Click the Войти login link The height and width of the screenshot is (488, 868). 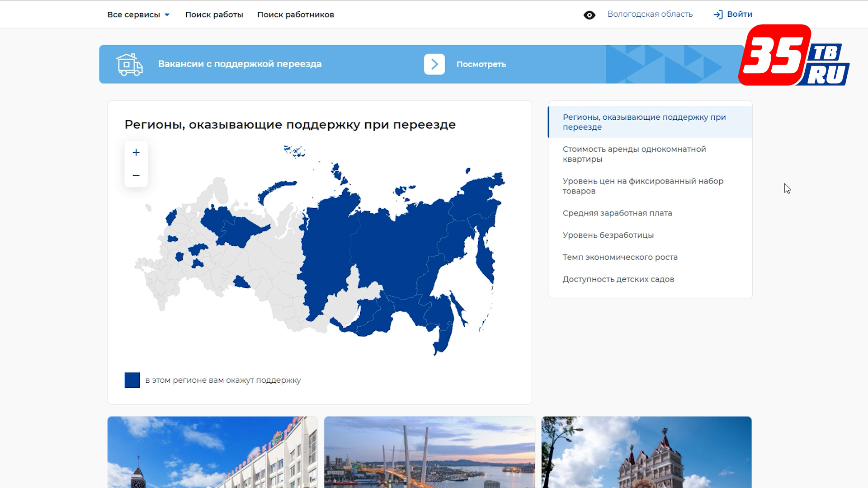(x=740, y=14)
